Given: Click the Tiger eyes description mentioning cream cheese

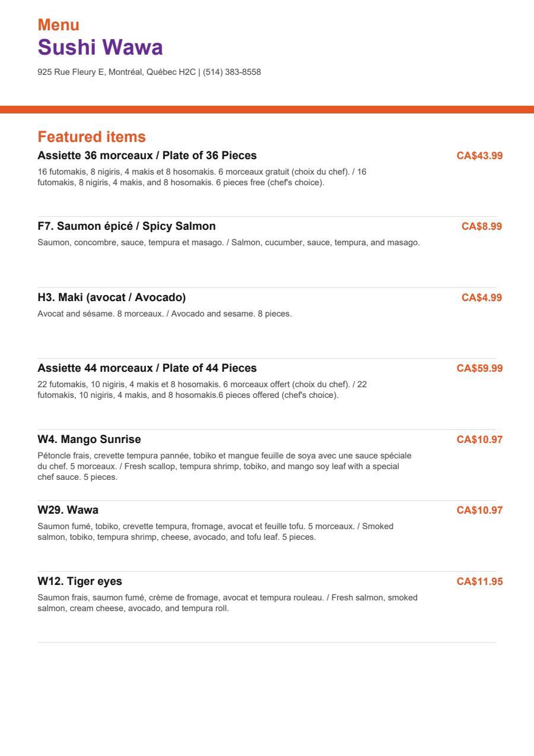Looking at the screenshot, I should tap(228, 603).
